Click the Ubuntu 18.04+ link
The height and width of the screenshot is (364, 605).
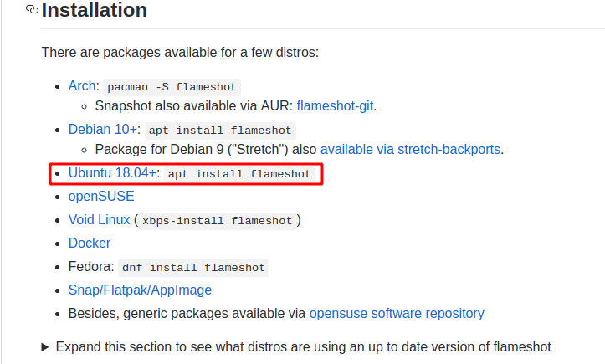pos(112,173)
